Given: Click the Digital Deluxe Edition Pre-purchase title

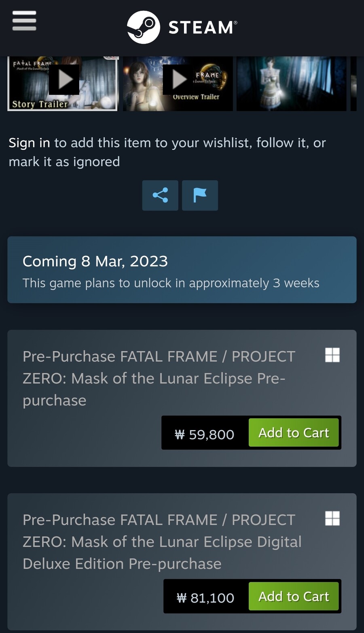Looking at the screenshot, I should [162, 541].
